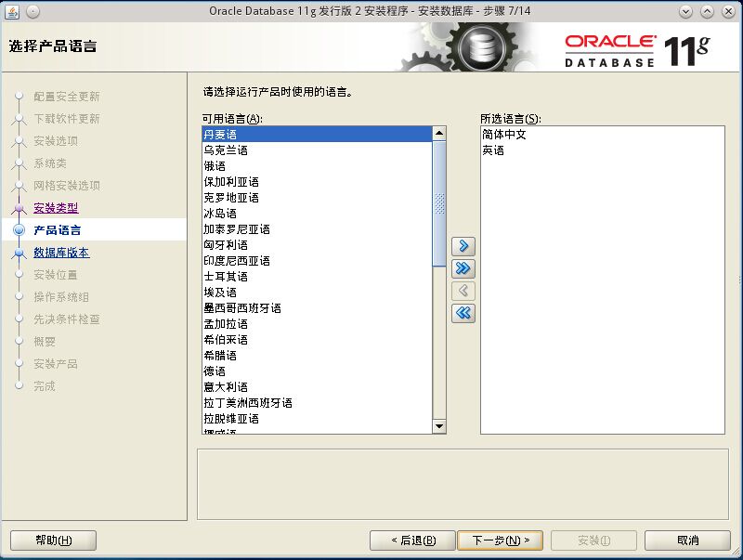Click the 下载软件更新 step in sidebar
This screenshot has width=743, height=560.
pyautogui.click(x=67, y=119)
